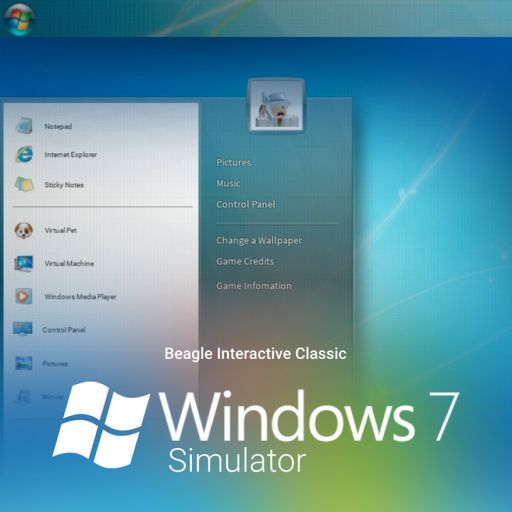This screenshot has height=512, width=512.
Task: Launch the Internet Explorer icon
Action: pyautogui.click(x=24, y=154)
